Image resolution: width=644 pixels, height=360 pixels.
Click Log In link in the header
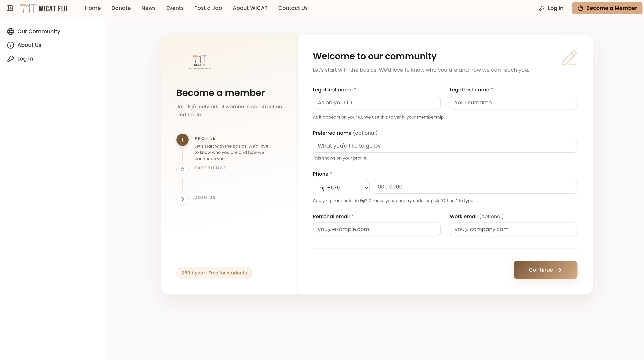(551, 8)
